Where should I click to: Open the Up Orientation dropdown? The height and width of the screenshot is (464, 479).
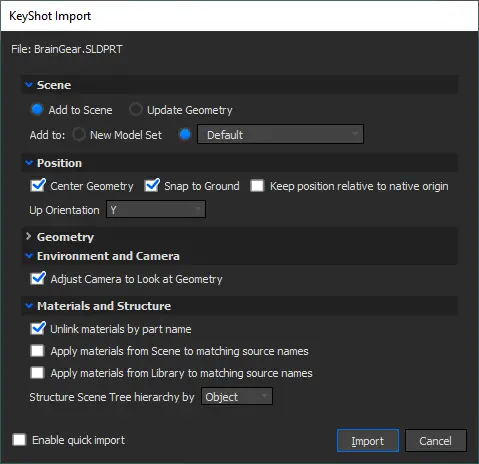[156, 209]
